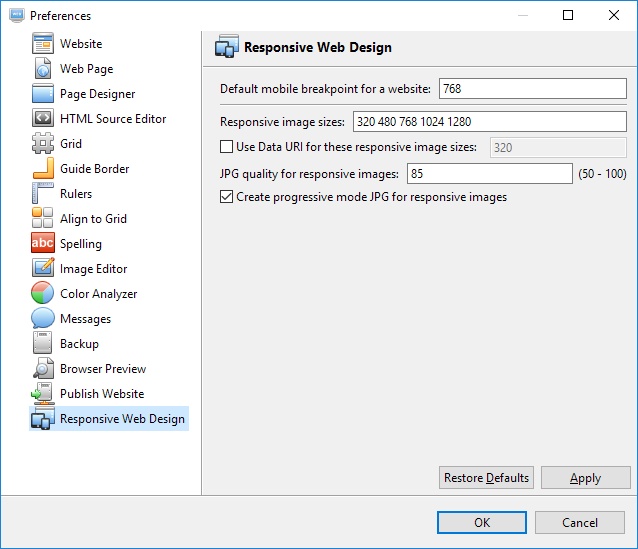Open the Website preferences icon
This screenshot has height=549, width=638.
coord(43,44)
